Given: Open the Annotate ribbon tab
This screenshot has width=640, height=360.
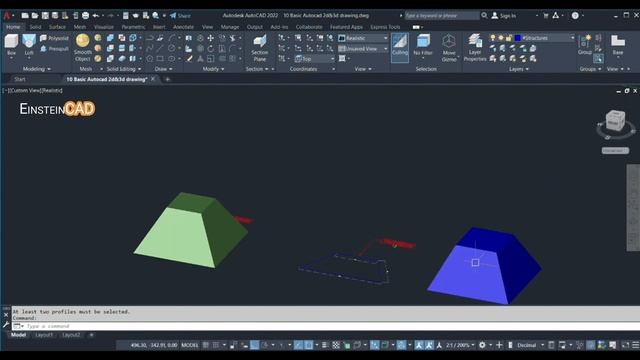Looking at the screenshot, I should (183, 27).
